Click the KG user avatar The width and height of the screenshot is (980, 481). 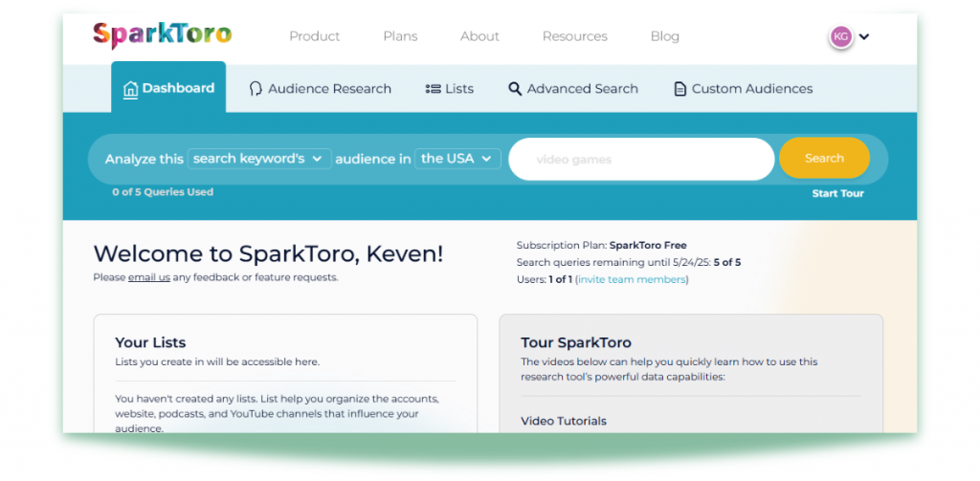click(840, 36)
